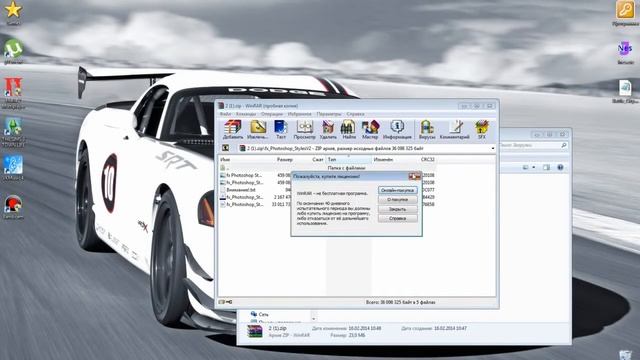Select Сеть in Explorer navigation pane
640x360 pixels.
(x=260, y=314)
